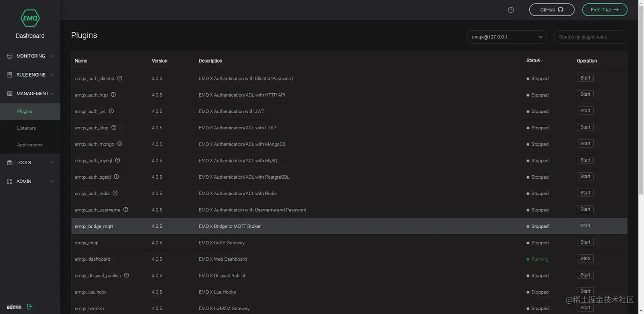Click the Running status text
644x314 pixels.
click(540, 259)
